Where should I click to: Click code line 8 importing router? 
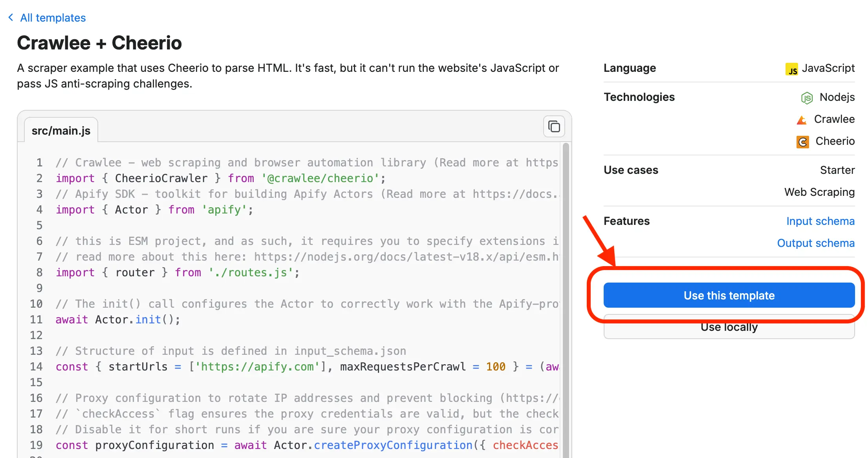click(x=178, y=272)
